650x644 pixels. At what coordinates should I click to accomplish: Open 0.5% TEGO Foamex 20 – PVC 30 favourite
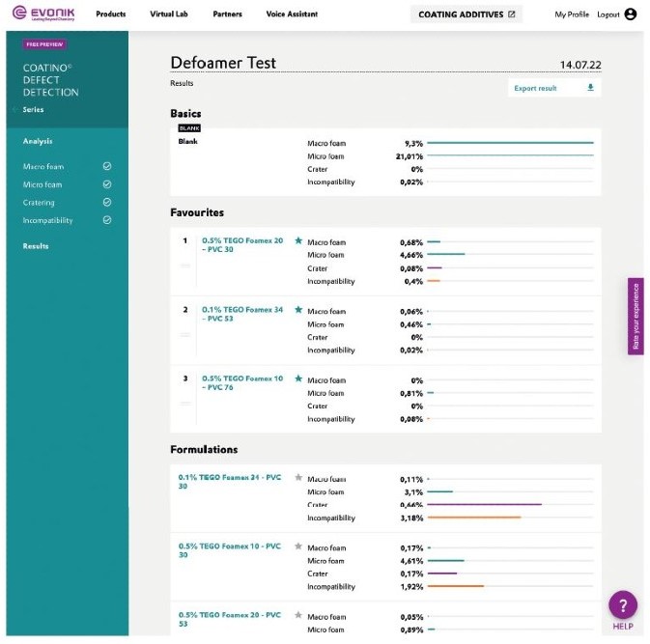tap(242, 245)
